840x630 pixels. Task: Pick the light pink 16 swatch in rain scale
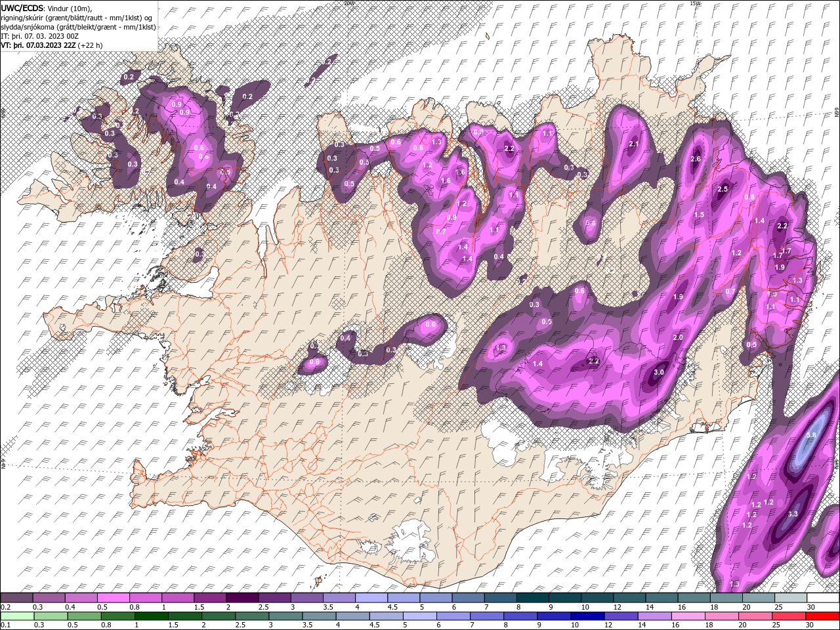pos(688,616)
